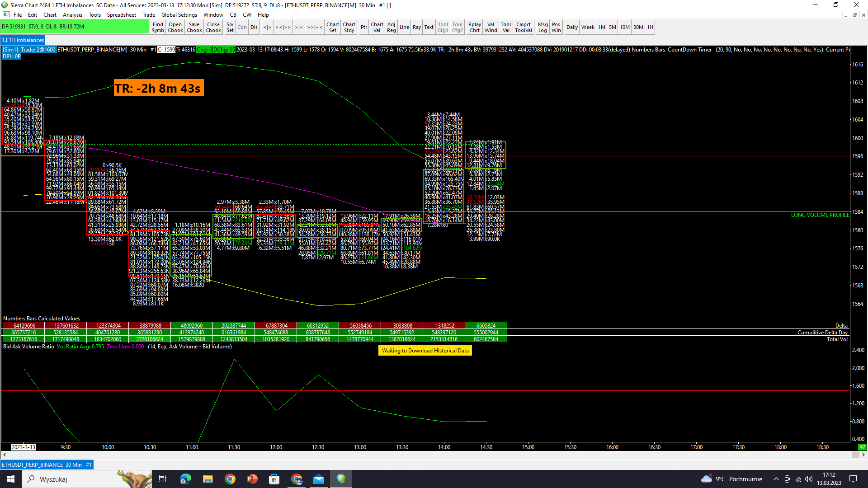The height and width of the screenshot is (488, 868).
Task: Toggle the Pointer (Ptr) tool mode
Action: click(x=363, y=28)
